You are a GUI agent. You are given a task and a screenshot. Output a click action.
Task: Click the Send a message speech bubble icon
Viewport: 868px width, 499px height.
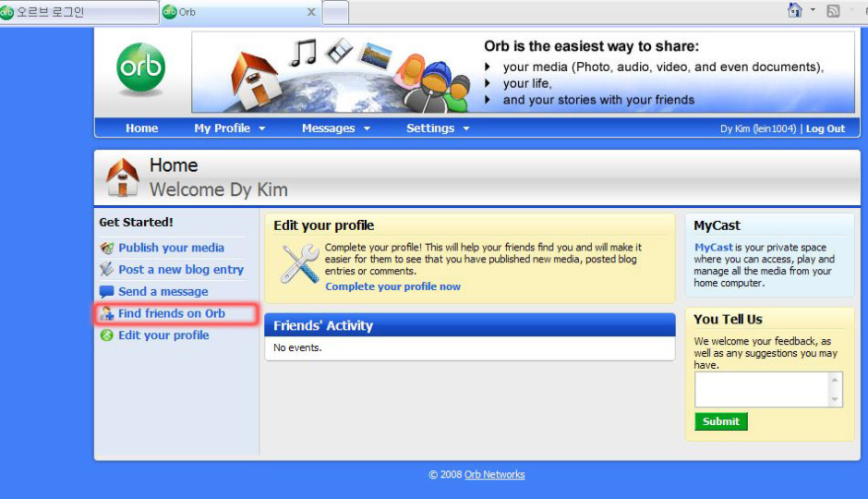tap(107, 291)
